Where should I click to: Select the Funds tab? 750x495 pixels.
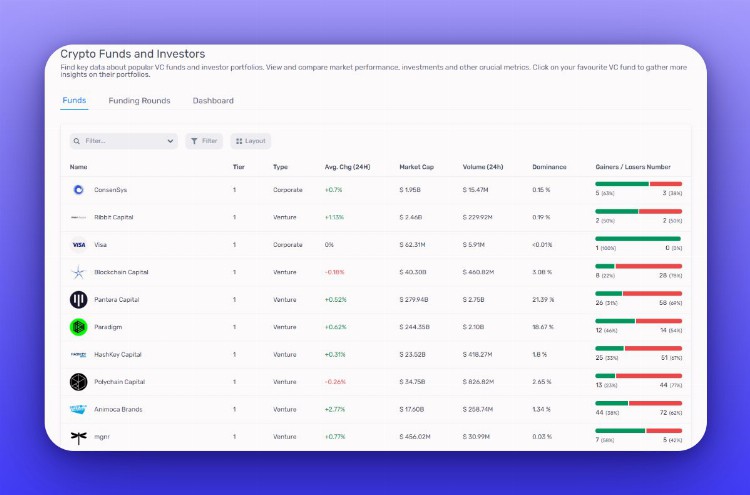pos(74,101)
